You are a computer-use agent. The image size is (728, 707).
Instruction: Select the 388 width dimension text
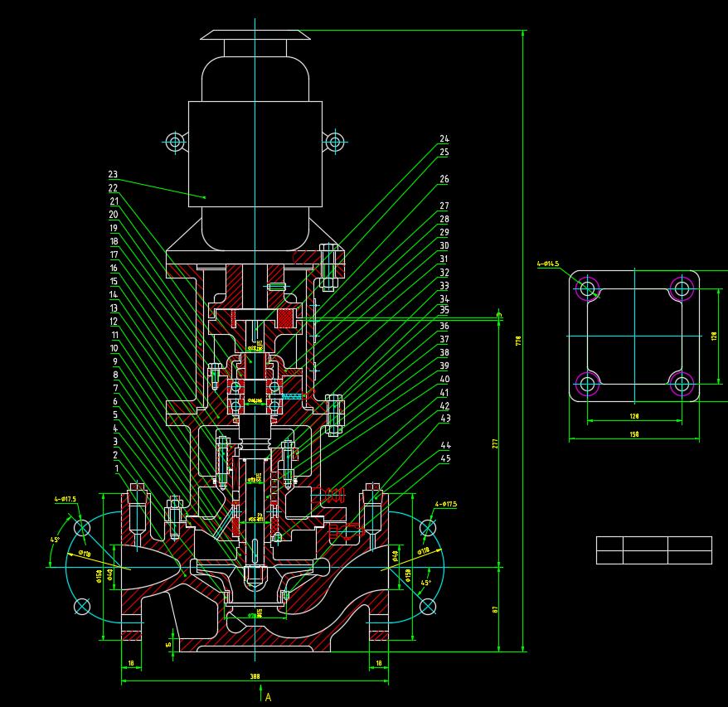tap(255, 676)
